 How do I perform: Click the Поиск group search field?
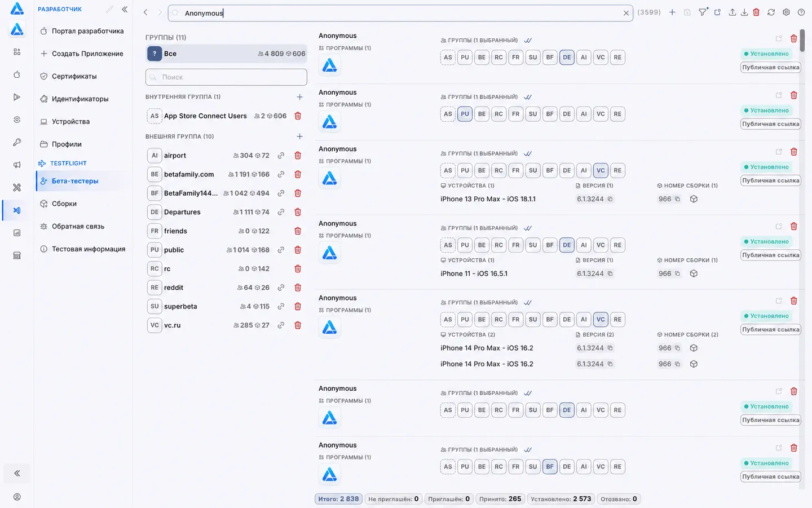pyautogui.click(x=226, y=77)
